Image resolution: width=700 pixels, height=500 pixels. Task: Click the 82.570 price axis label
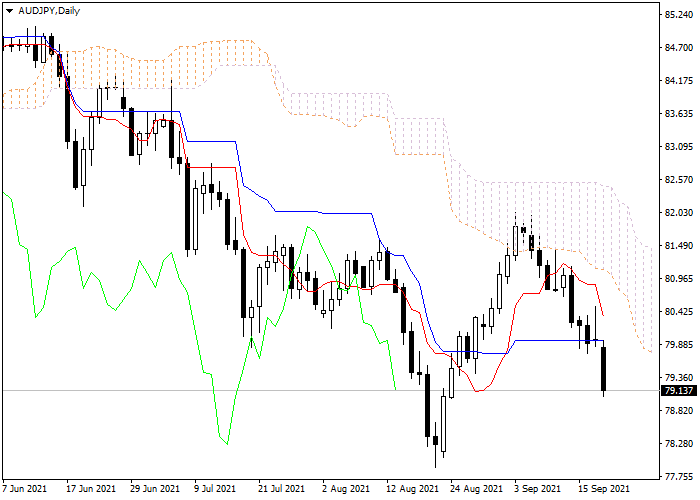pyautogui.click(x=679, y=180)
